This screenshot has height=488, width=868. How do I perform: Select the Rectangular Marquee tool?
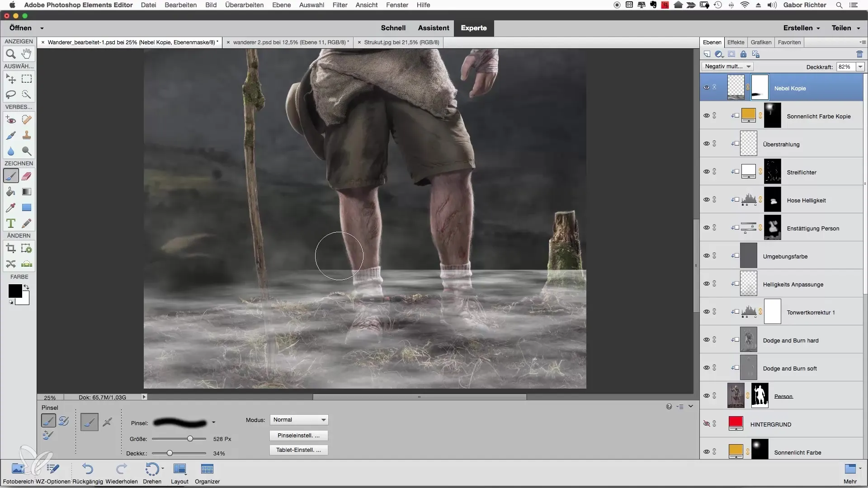pyautogui.click(x=27, y=79)
